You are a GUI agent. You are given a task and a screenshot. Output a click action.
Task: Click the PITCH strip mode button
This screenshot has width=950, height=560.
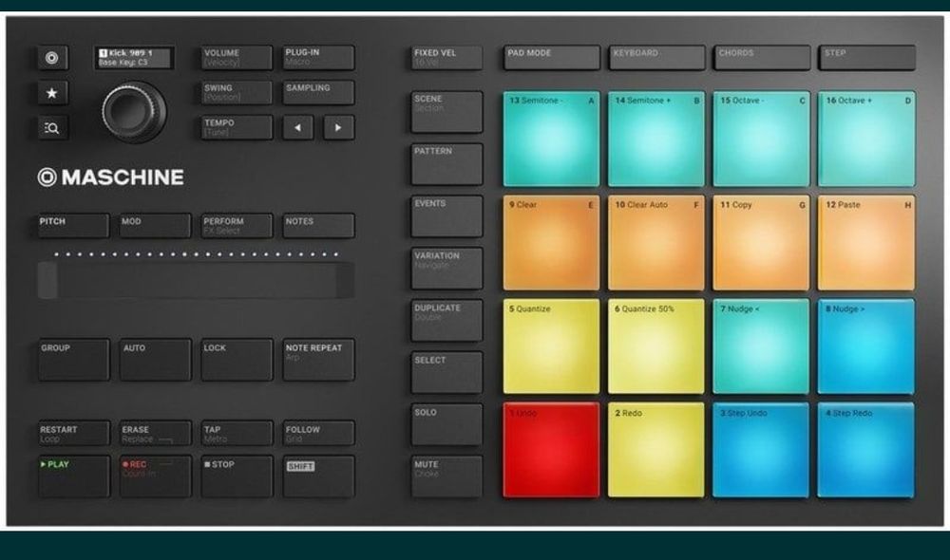point(73,226)
